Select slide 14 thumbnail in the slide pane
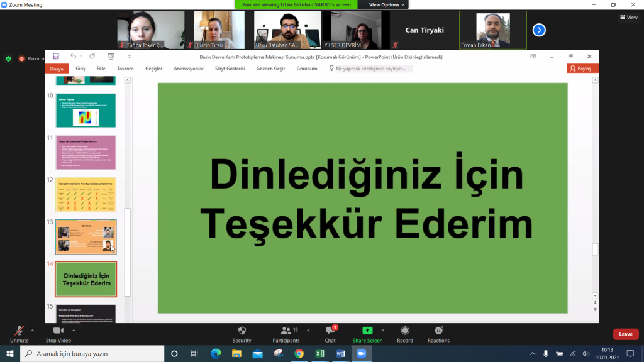644x362 pixels. coord(86,278)
